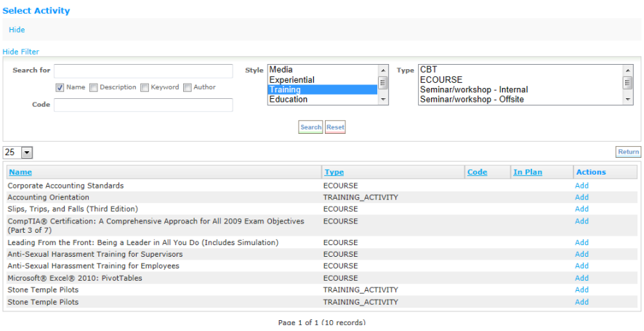This screenshot has width=644, height=331.
Task: Select Media in the Style list
Action: pyautogui.click(x=323, y=70)
